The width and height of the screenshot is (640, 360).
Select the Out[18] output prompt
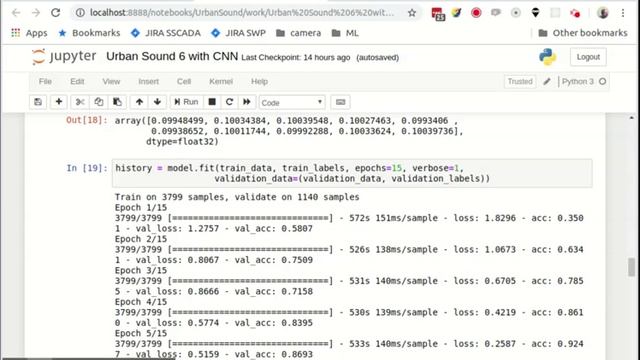[87, 120]
